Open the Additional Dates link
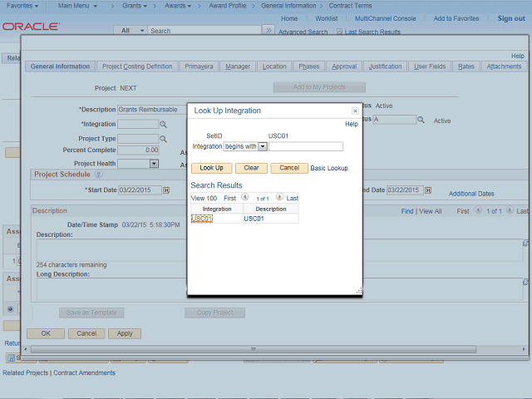 (x=471, y=194)
